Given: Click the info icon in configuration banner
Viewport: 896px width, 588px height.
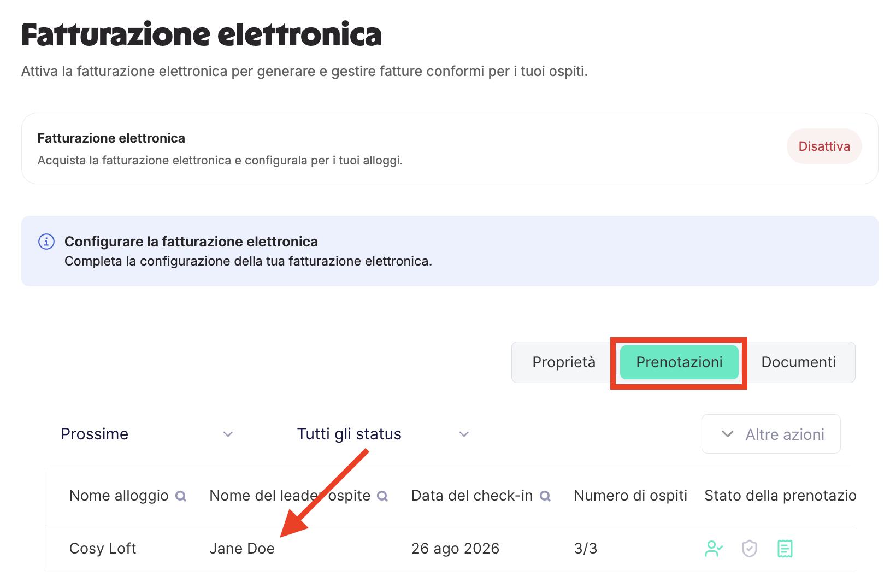Looking at the screenshot, I should pos(46,242).
